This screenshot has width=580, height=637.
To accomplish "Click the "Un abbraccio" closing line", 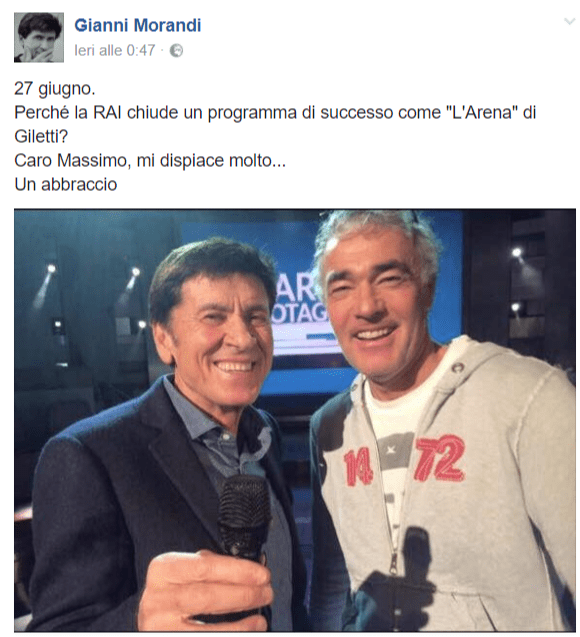I will tap(66, 184).
